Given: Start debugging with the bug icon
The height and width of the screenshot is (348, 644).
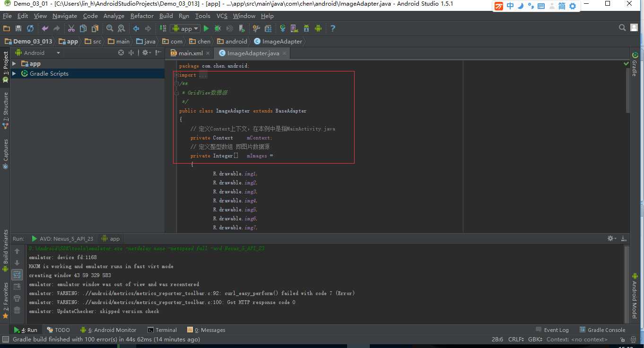Looking at the screenshot, I should [218, 28].
